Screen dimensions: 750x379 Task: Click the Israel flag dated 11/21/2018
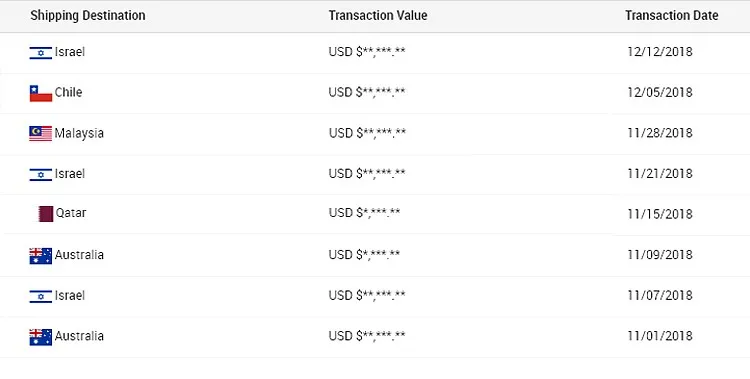coord(41,175)
